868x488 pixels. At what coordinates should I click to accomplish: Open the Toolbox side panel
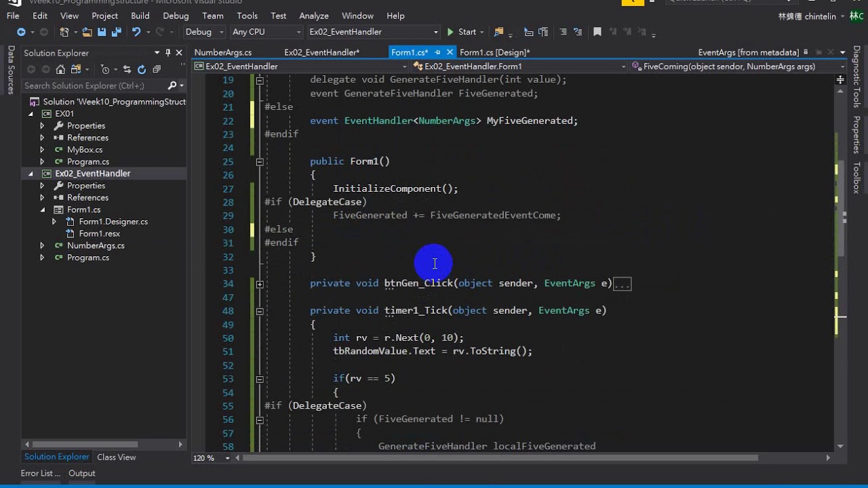(856, 178)
